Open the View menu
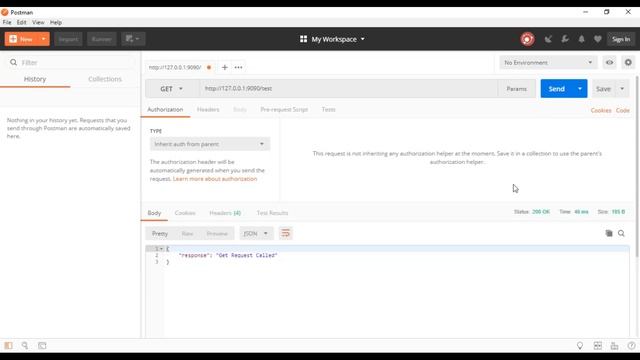The height and width of the screenshot is (360, 640). pyautogui.click(x=38, y=22)
